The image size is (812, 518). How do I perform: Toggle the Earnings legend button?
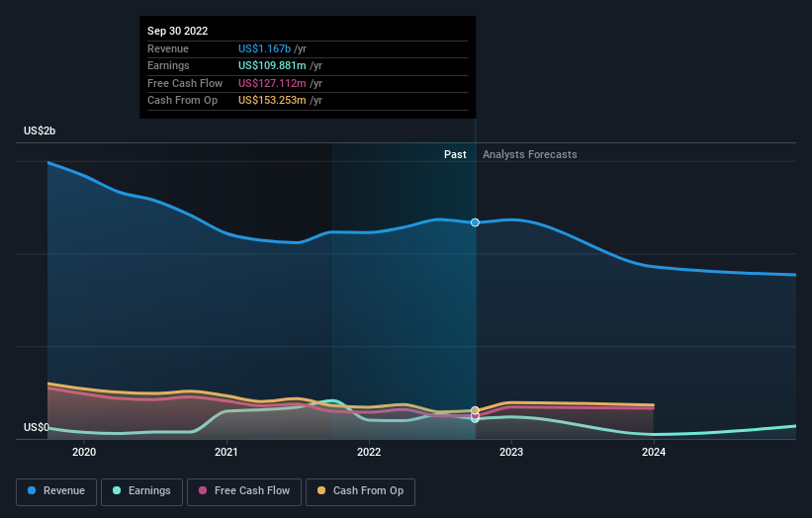click(141, 491)
